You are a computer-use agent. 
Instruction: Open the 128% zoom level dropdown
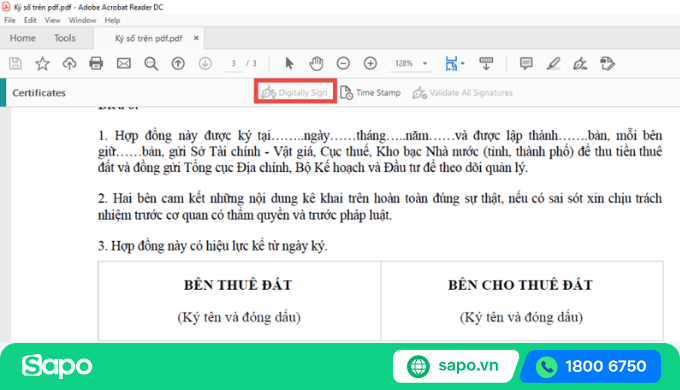411,64
